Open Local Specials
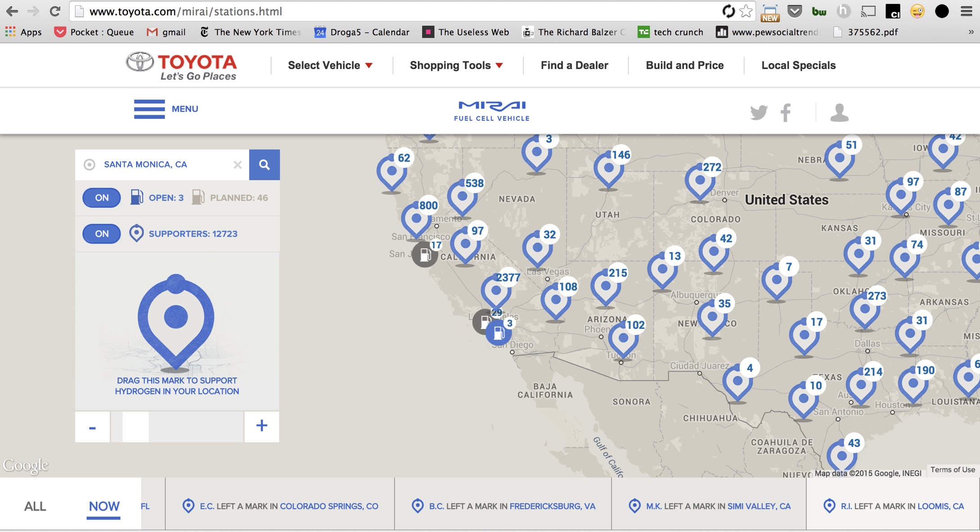Image resolution: width=980 pixels, height=532 pixels. click(x=799, y=65)
